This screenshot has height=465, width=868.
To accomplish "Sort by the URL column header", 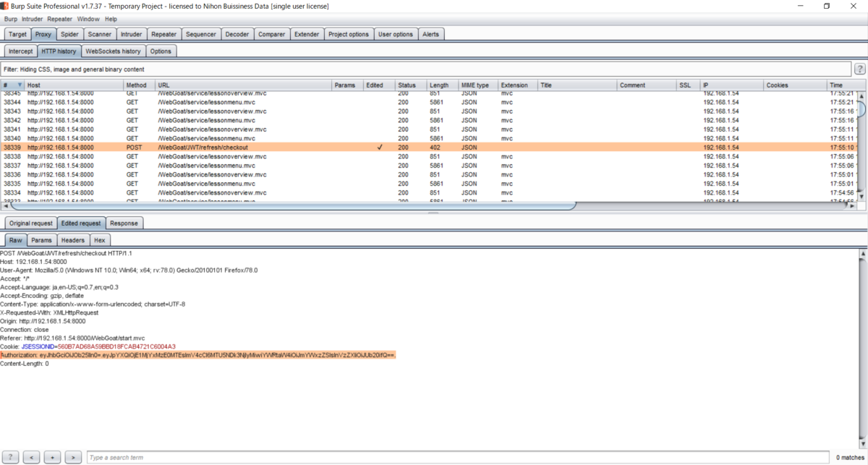I will point(244,85).
